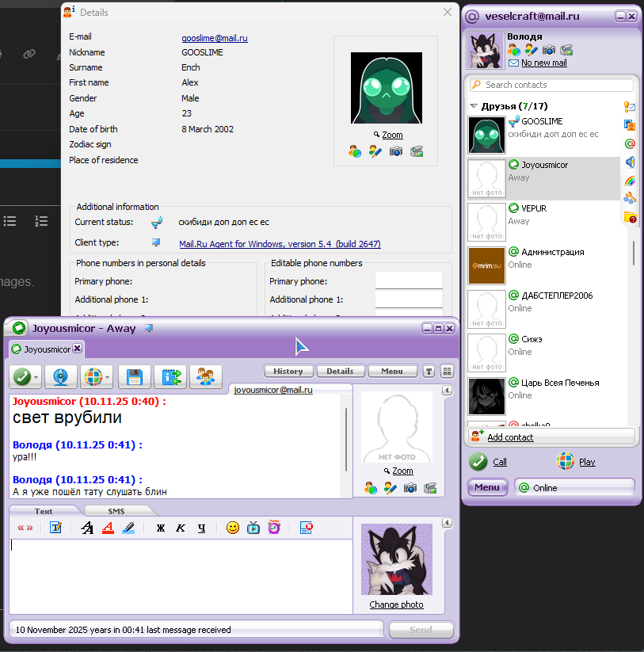Toggle italic text formatting (К)

pyautogui.click(x=181, y=528)
